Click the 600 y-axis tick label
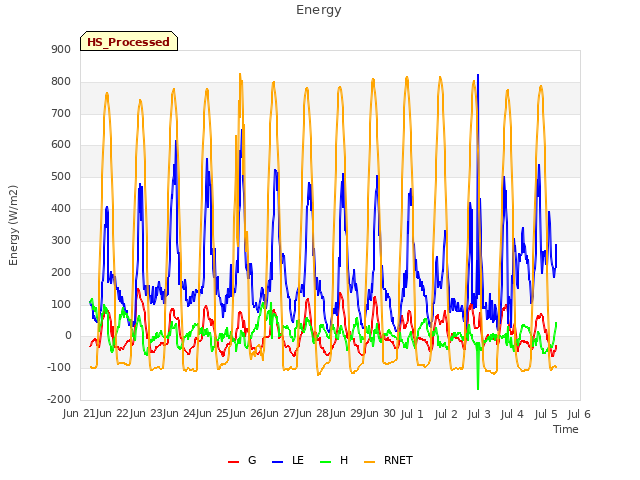The image size is (640, 480). 61,144
